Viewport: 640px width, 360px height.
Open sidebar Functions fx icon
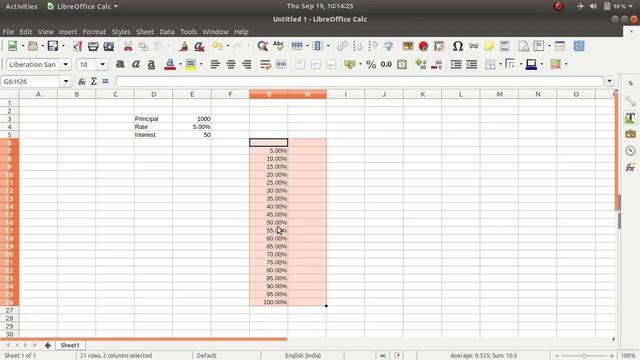click(630, 167)
